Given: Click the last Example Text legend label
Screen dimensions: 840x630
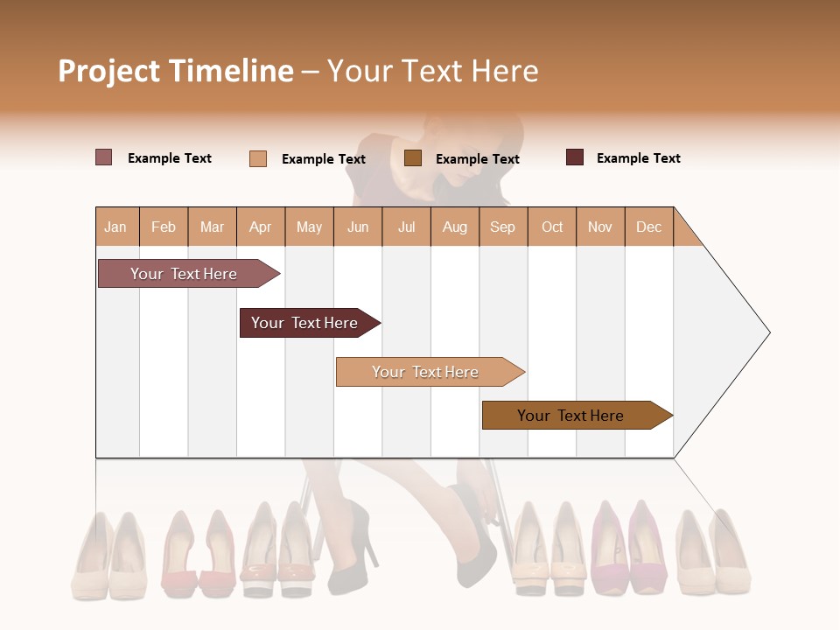Looking at the screenshot, I should click(638, 157).
